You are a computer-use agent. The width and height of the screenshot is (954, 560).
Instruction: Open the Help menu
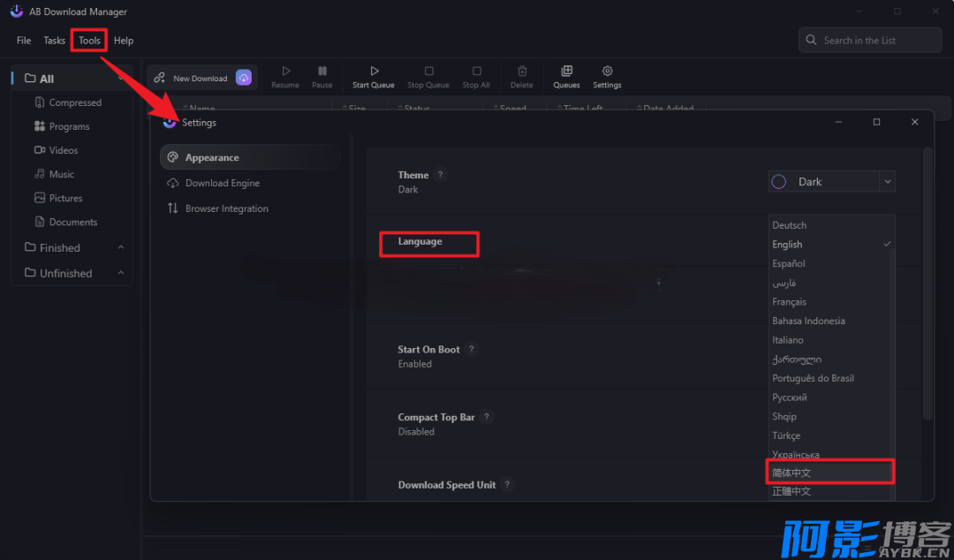[x=124, y=40]
